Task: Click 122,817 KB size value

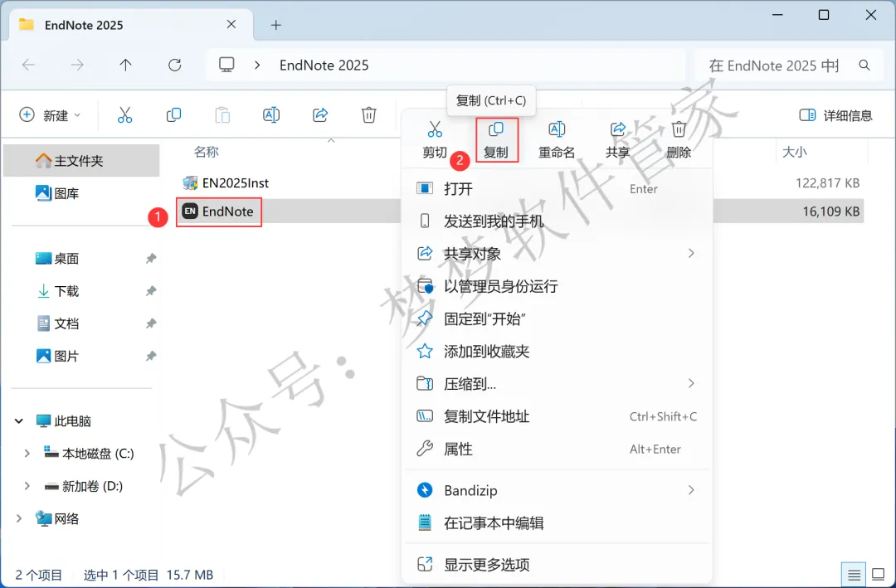Action: click(x=827, y=182)
